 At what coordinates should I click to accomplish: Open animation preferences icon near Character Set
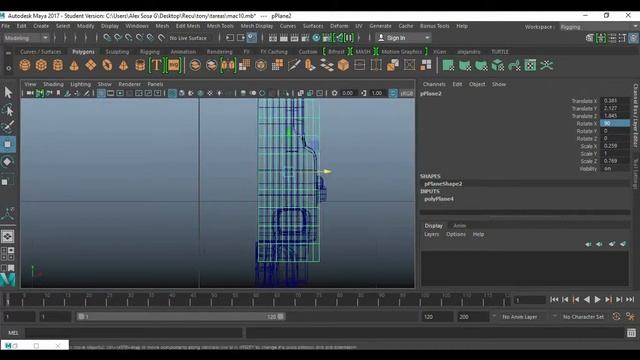[630, 317]
